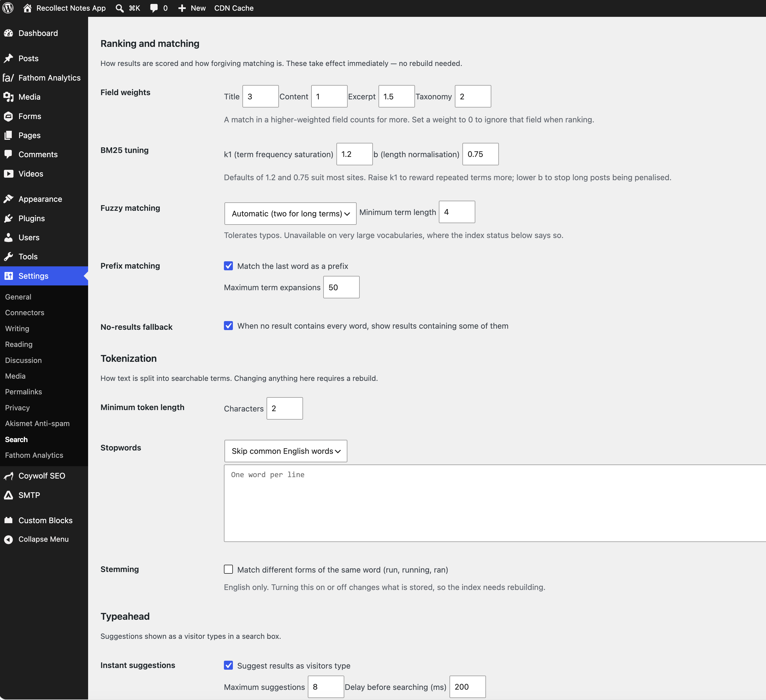Click the Minimum term length field
The height and width of the screenshot is (700, 766).
tap(457, 212)
